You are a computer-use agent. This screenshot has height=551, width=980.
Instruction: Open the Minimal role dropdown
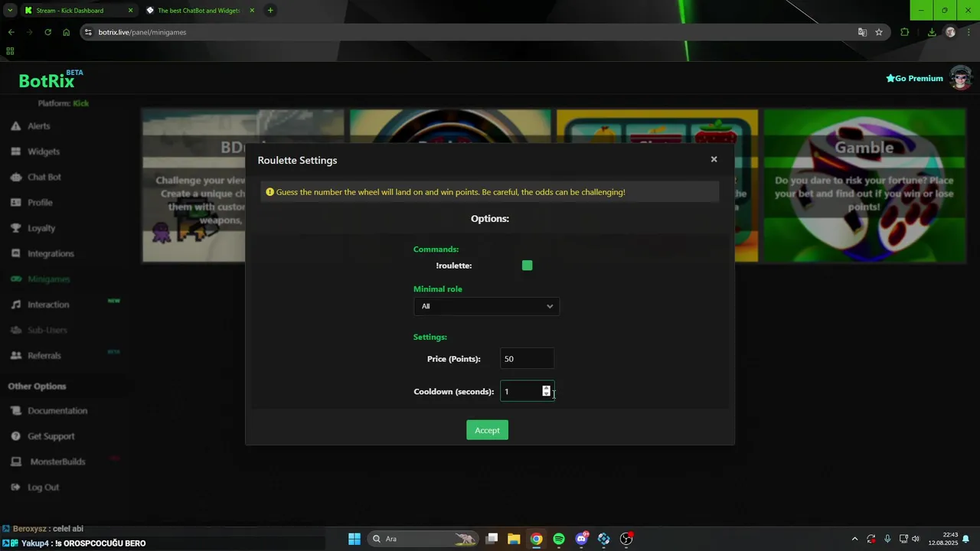click(486, 306)
